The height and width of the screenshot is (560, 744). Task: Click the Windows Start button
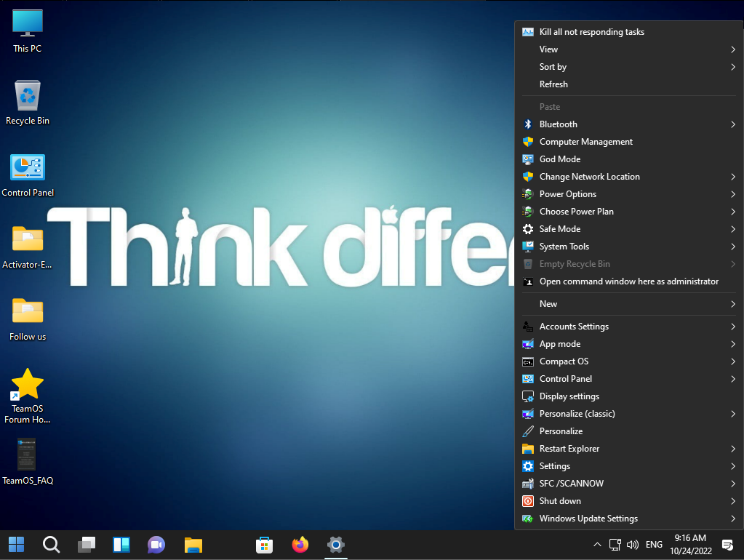point(16,544)
